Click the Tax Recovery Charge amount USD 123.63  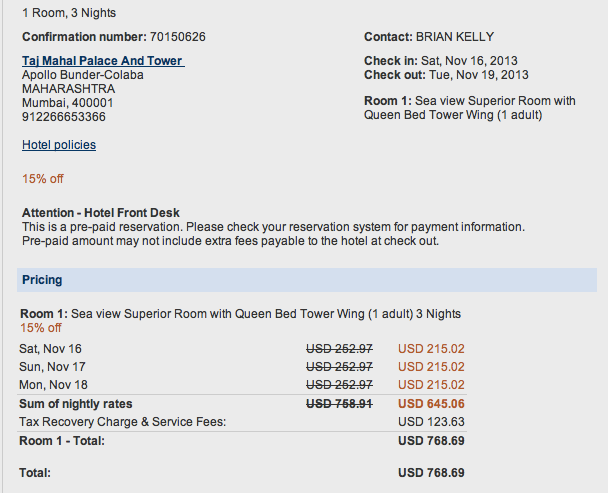(431, 422)
